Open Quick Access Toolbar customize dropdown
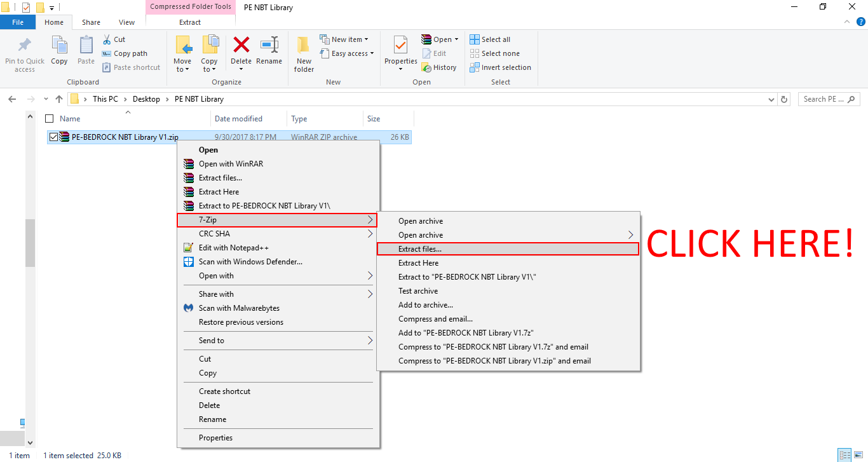 [x=51, y=8]
